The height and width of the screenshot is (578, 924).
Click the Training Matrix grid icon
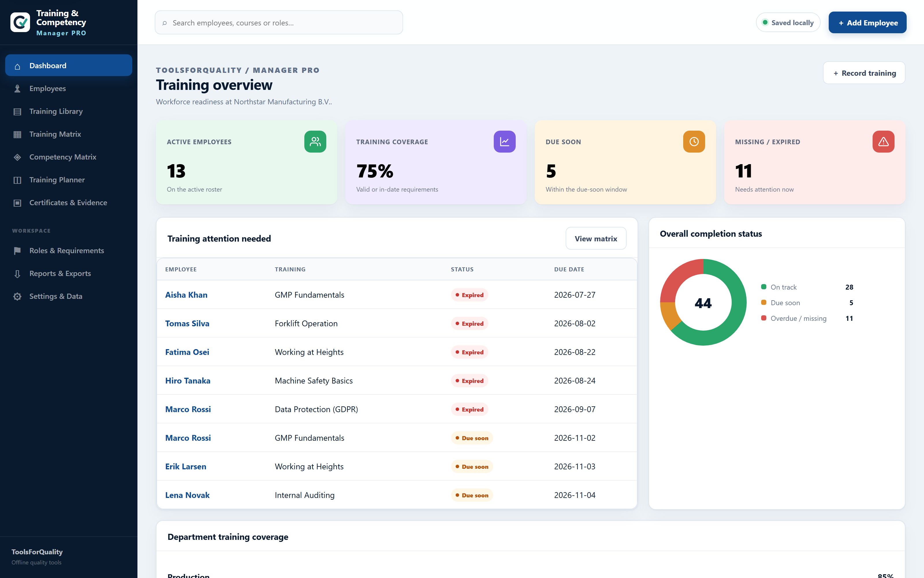point(17,135)
